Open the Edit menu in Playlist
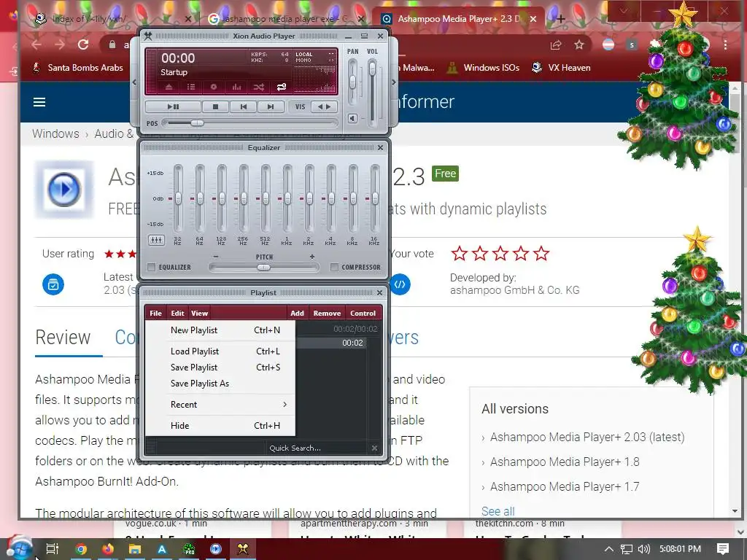 177,313
